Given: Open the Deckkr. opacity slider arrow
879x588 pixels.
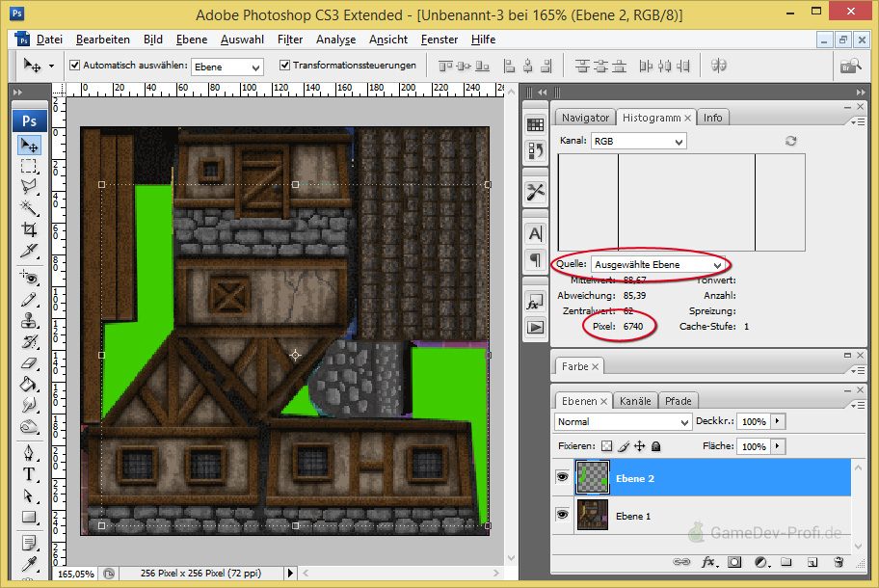Looking at the screenshot, I should [x=778, y=422].
